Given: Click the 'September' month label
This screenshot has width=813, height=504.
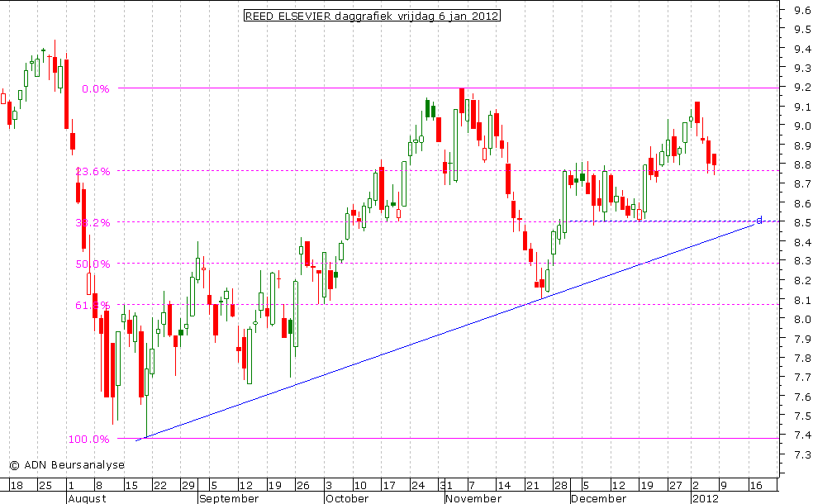Looking at the screenshot, I should pos(229,498).
